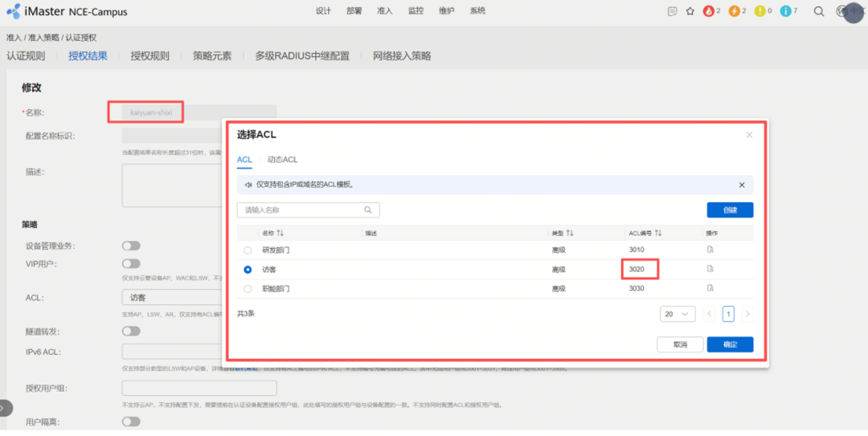
Task: Go to next page arrow
Action: coord(747,314)
